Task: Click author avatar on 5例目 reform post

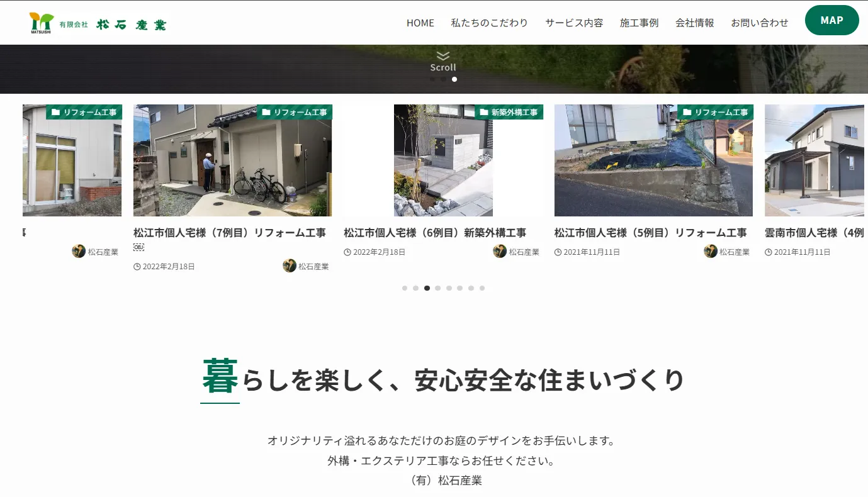Action: [711, 252]
